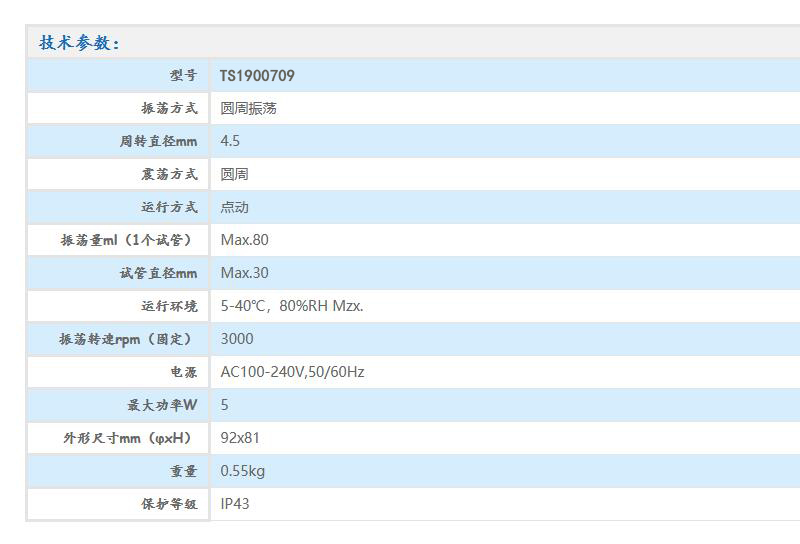
Task: Click the 4.5 diameter value
Action: pyautogui.click(x=230, y=141)
